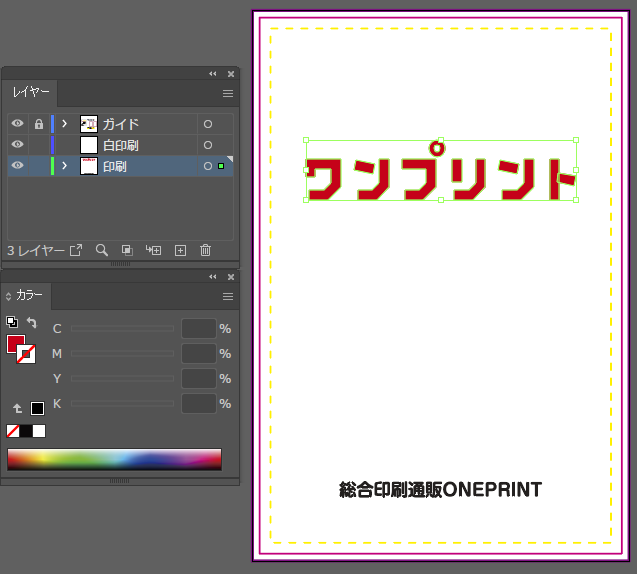The width and height of the screenshot is (637, 574).
Task: Click the Collect for Export icon
Action: (75, 250)
